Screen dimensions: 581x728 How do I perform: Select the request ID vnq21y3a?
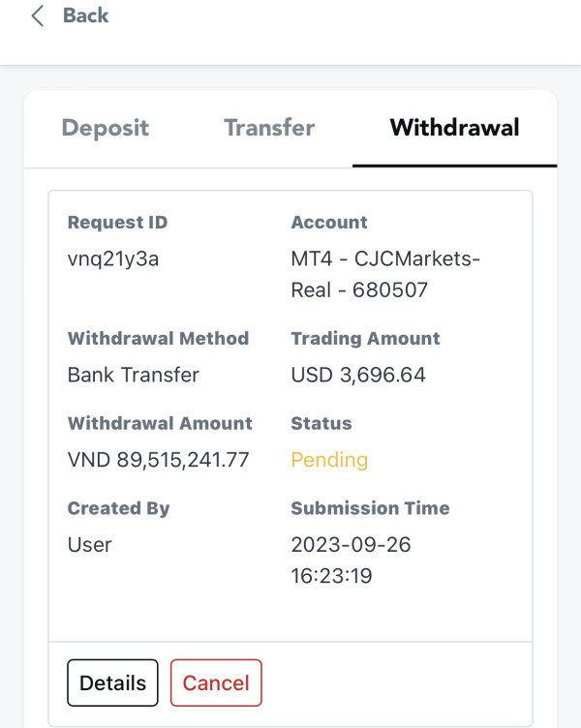click(x=113, y=260)
